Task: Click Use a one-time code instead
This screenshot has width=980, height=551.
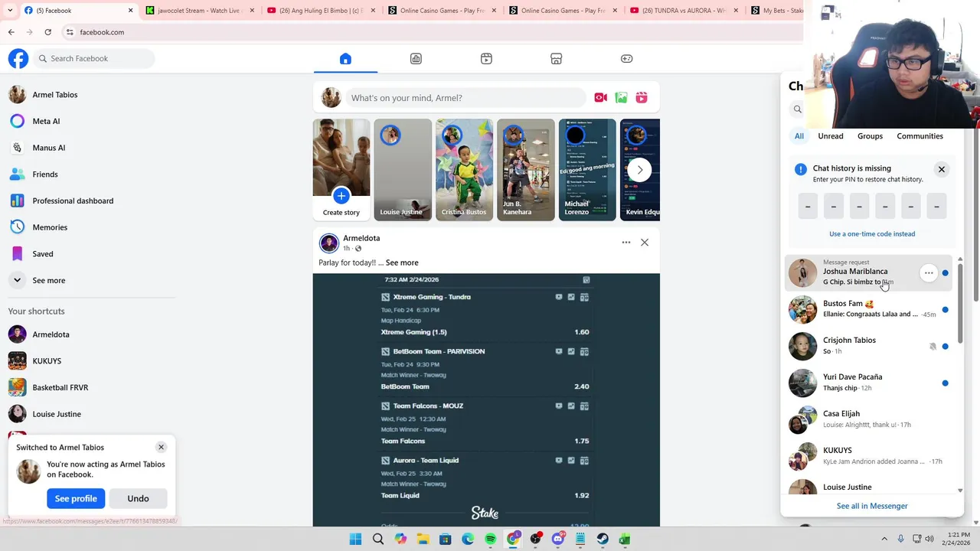Action: [x=872, y=234]
